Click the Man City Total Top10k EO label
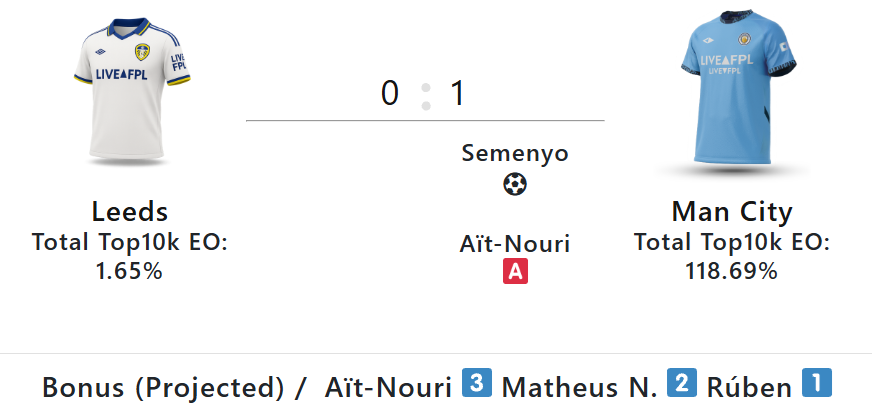The height and width of the screenshot is (415, 872). (x=732, y=242)
